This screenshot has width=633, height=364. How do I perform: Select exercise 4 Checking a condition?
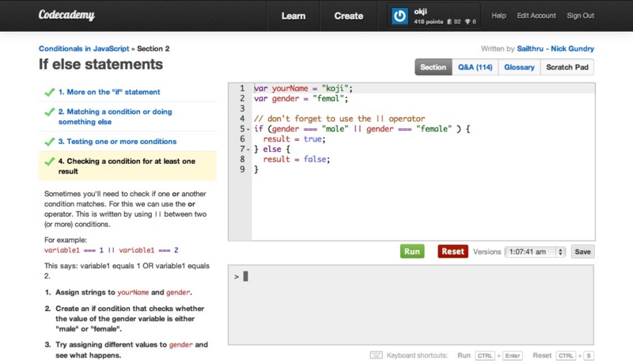pos(127,166)
